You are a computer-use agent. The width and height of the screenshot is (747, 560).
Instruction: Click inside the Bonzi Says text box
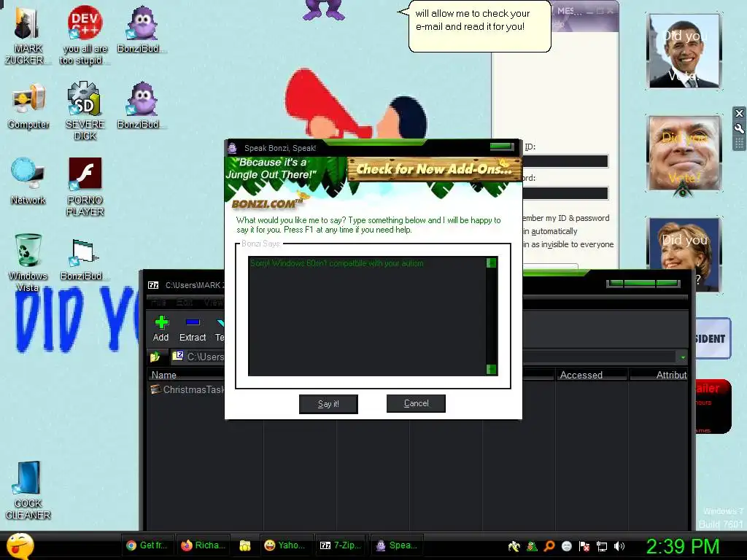367,316
